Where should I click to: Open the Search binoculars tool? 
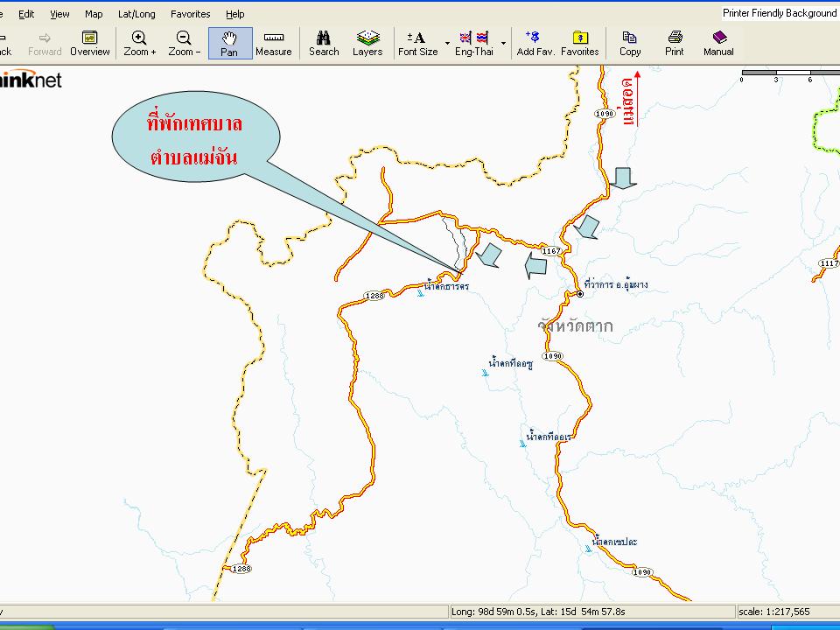point(323,43)
